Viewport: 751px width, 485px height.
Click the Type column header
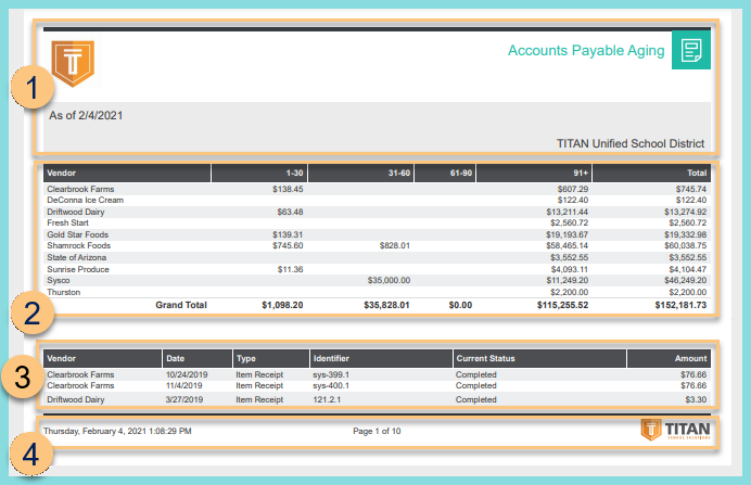point(271,359)
